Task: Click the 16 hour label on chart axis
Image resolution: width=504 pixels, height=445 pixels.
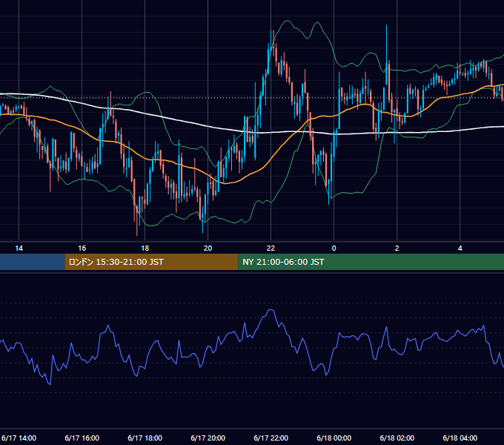Action: pos(82,248)
